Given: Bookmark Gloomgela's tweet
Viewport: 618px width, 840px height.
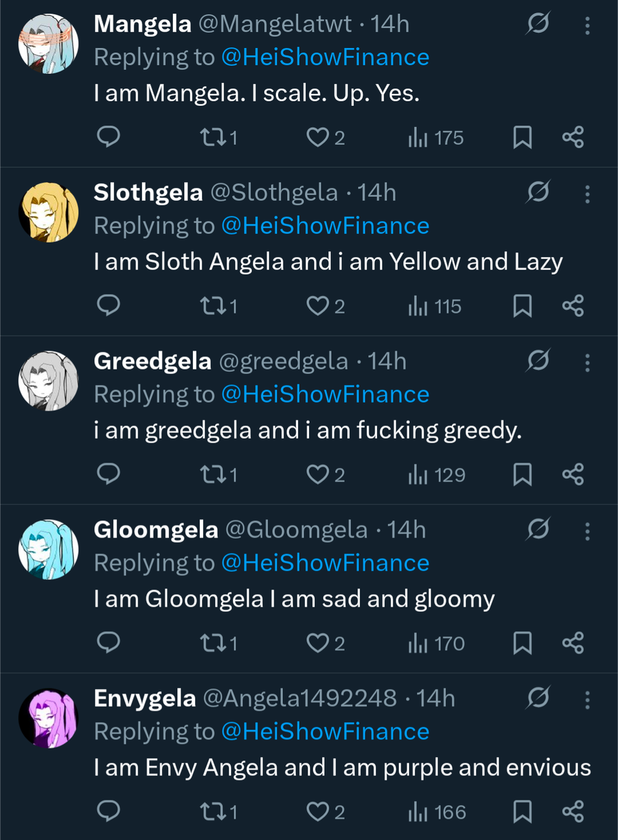Looking at the screenshot, I should pyautogui.click(x=523, y=644).
